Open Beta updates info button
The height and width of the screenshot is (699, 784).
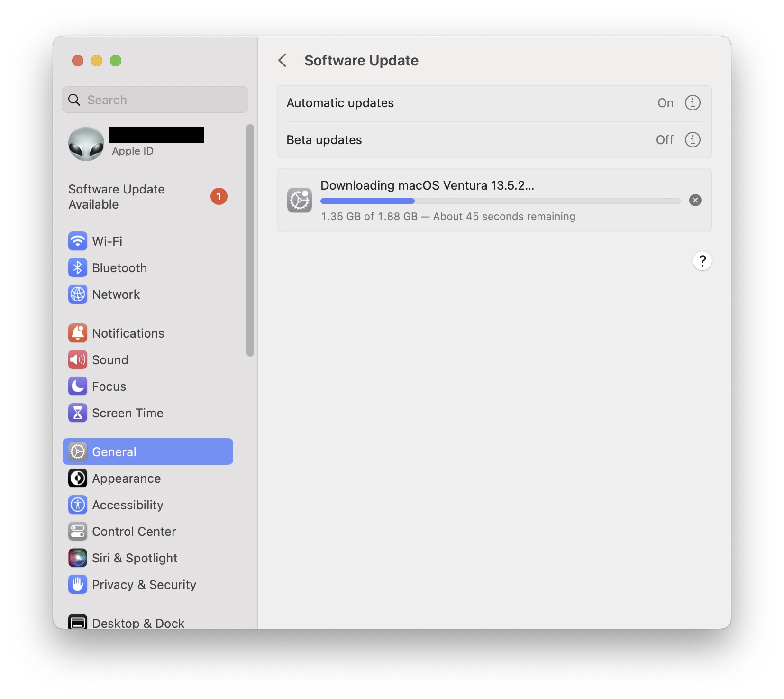[693, 139]
